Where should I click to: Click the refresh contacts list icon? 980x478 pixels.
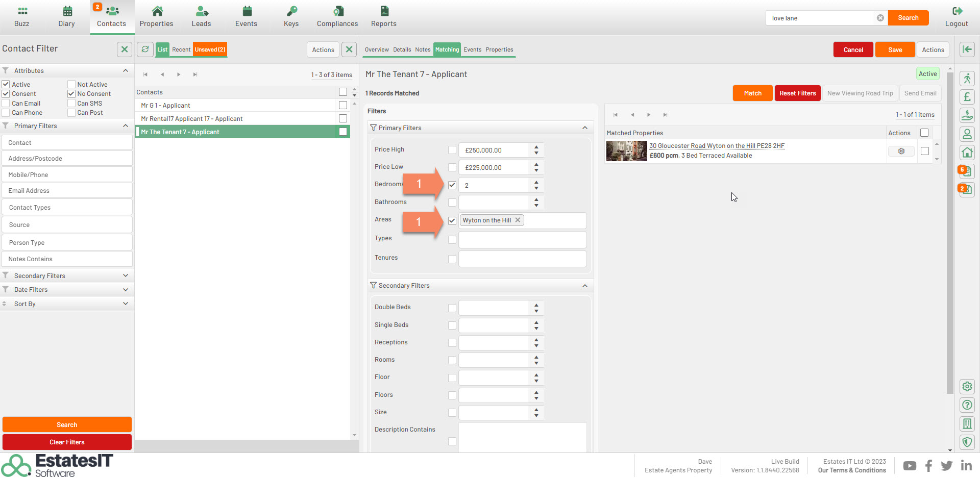(145, 49)
